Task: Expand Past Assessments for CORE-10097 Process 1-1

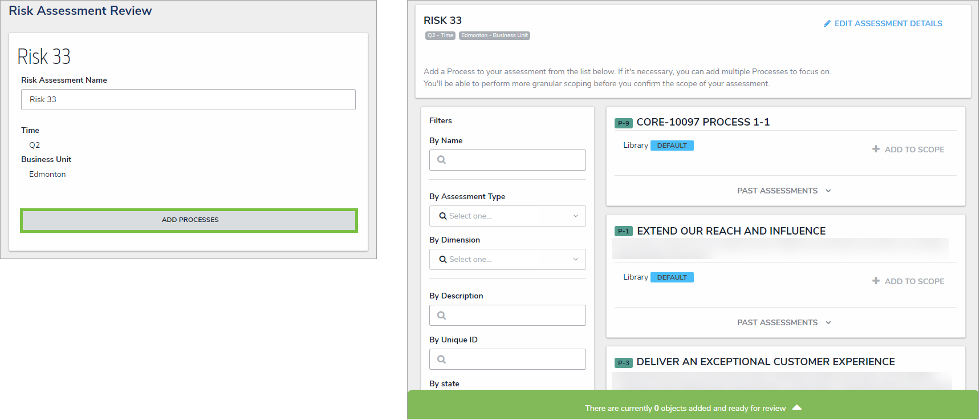Action: pos(784,191)
